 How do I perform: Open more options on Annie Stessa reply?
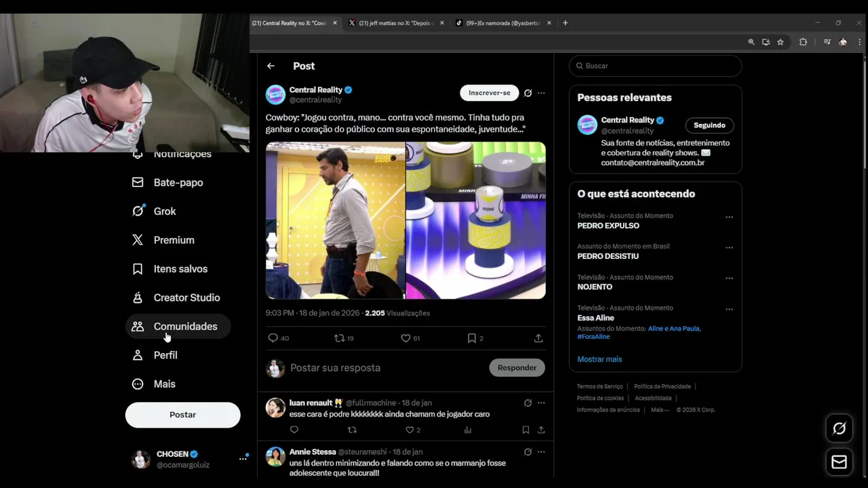[x=541, y=452]
